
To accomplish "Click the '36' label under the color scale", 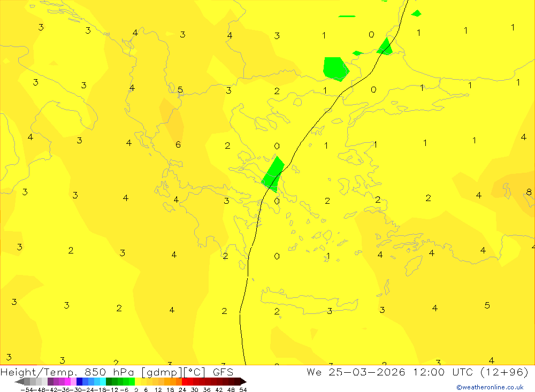I will click(x=207, y=390).
